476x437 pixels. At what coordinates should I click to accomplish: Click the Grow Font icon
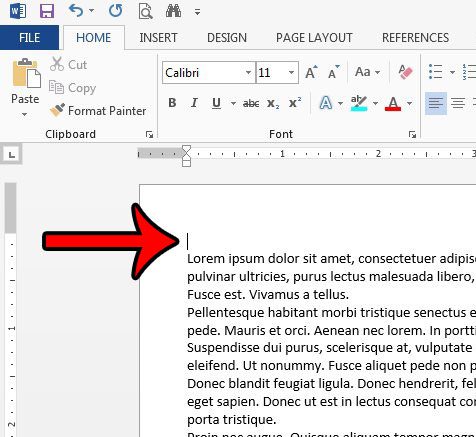coord(311,72)
